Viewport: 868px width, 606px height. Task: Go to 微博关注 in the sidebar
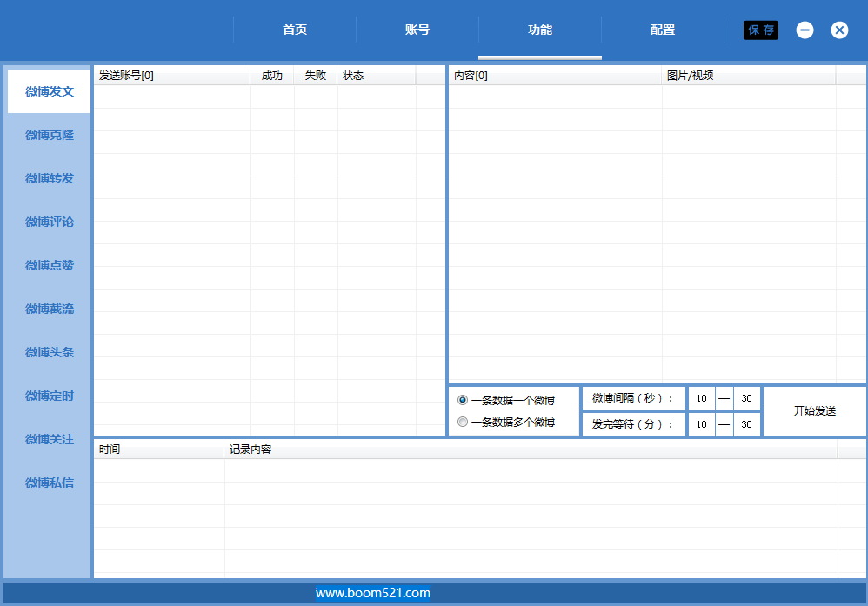click(x=50, y=439)
